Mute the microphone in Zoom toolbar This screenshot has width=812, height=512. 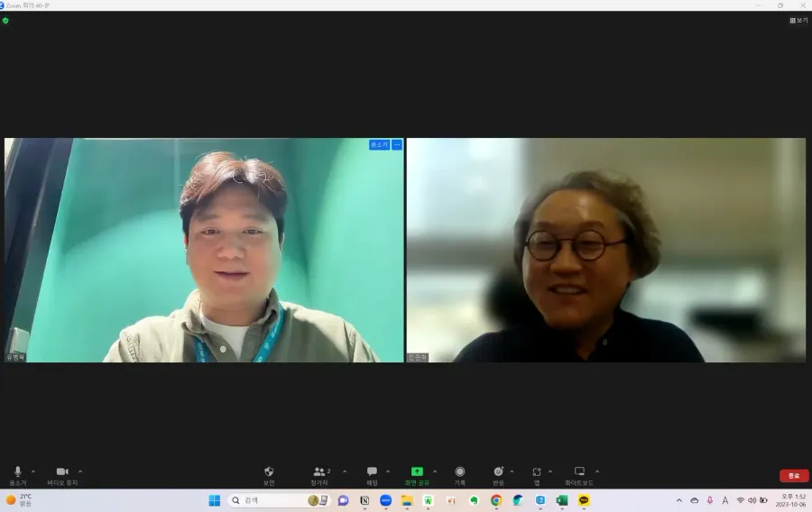(x=18, y=476)
